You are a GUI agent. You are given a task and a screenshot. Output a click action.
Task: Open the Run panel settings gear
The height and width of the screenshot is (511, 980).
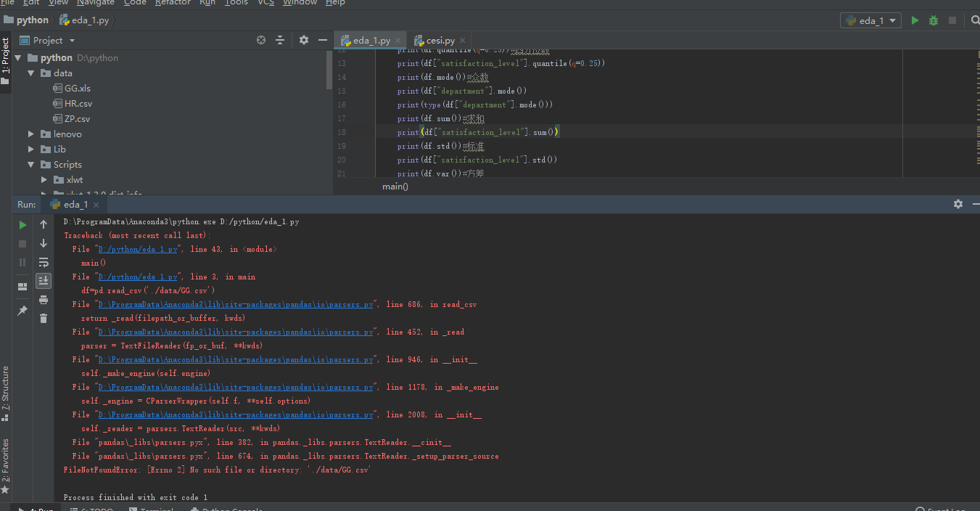coord(958,205)
